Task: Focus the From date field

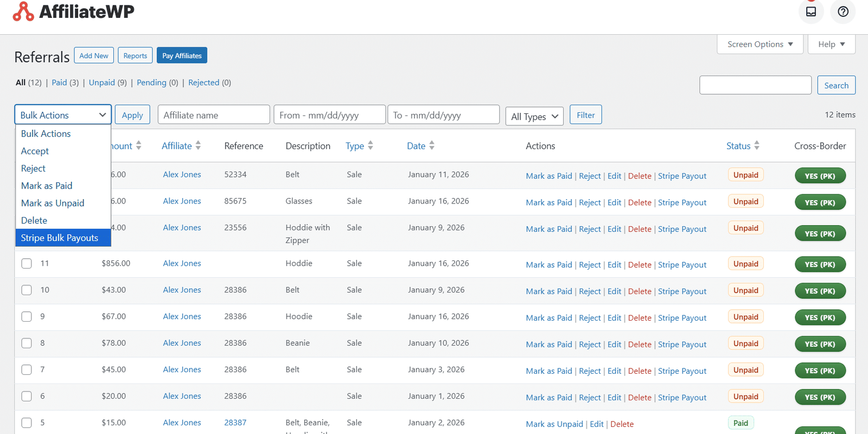Action: (x=330, y=114)
